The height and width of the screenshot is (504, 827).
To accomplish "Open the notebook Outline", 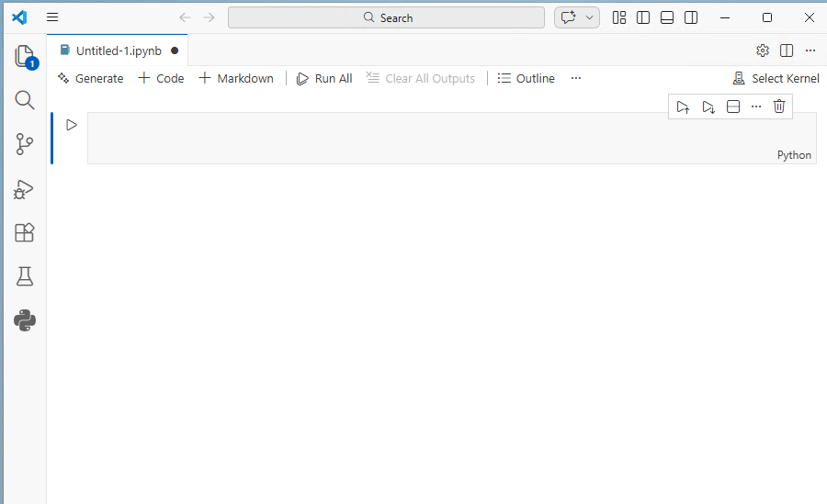I will [x=526, y=79].
